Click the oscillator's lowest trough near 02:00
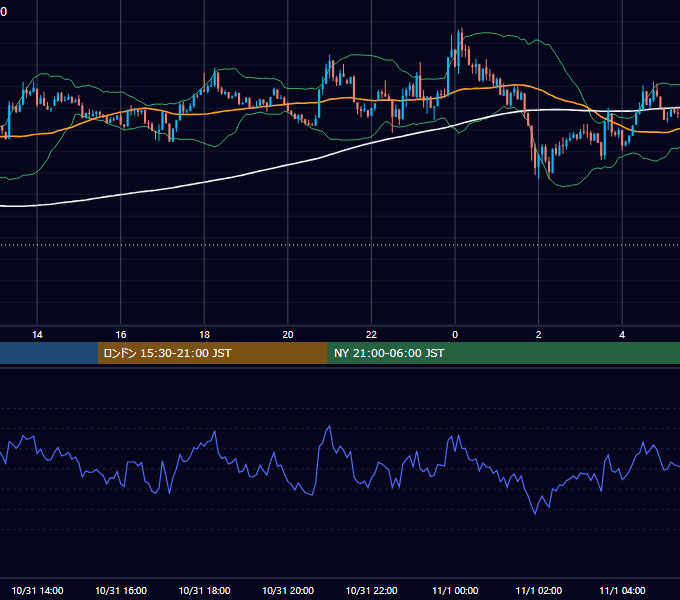 (x=535, y=514)
